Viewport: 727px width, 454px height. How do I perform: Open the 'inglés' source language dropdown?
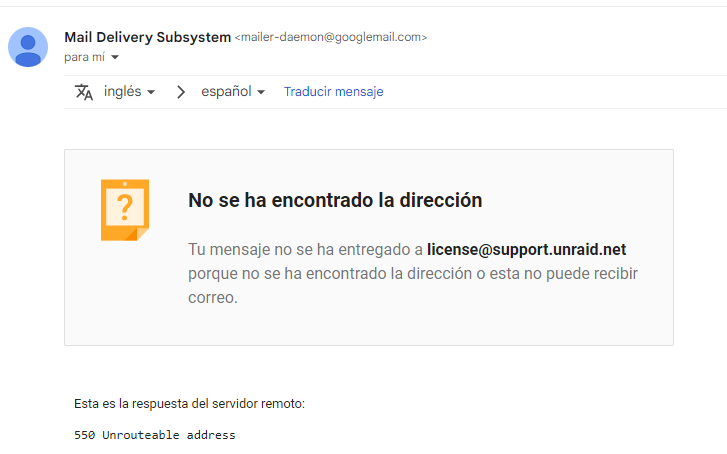pyautogui.click(x=129, y=92)
